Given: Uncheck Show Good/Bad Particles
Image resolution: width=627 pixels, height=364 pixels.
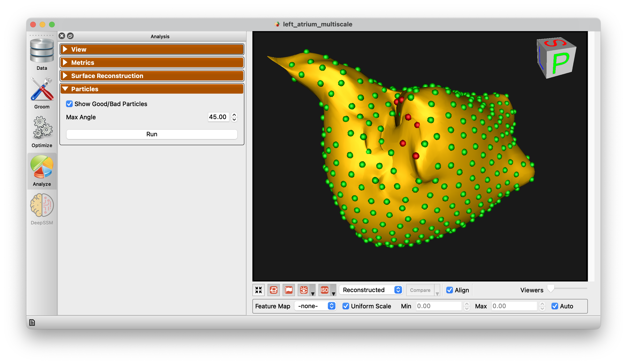Looking at the screenshot, I should click(69, 104).
